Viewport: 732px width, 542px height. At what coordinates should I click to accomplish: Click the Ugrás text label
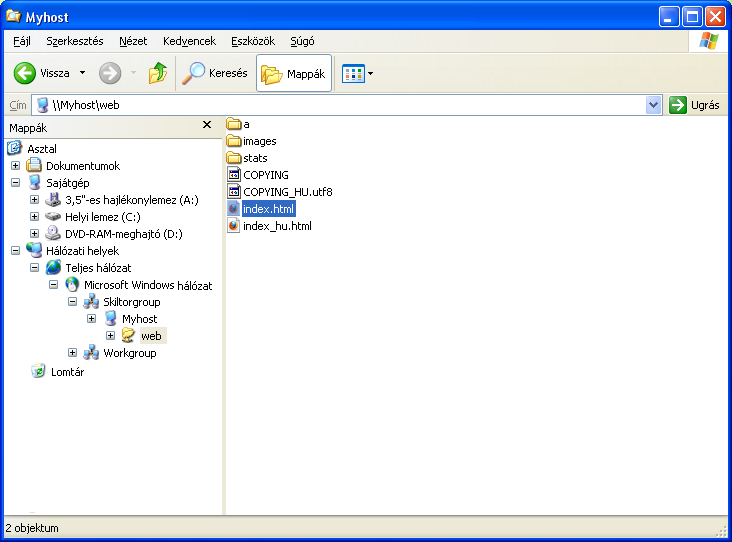click(x=705, y=105)
